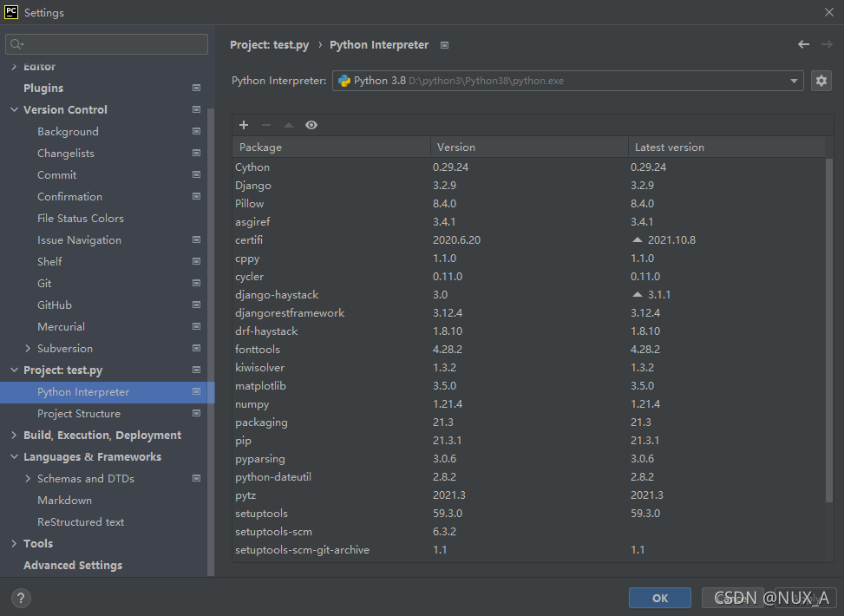Open the Git settings page
This screenshot has width=844, height=616.
pos(44,283)
